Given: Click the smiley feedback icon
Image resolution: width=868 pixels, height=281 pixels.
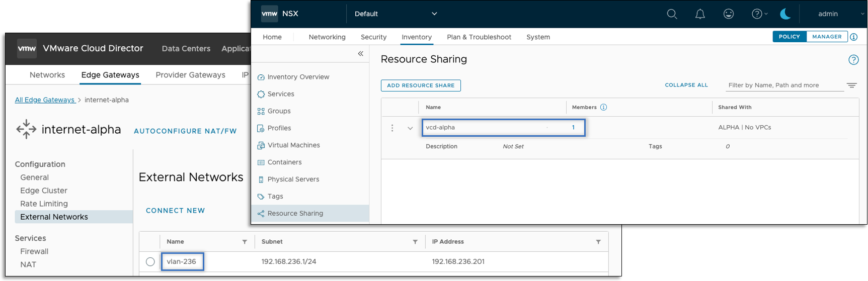Looking at the screenshot, I should pyautogui.click(x=728, y=14).
